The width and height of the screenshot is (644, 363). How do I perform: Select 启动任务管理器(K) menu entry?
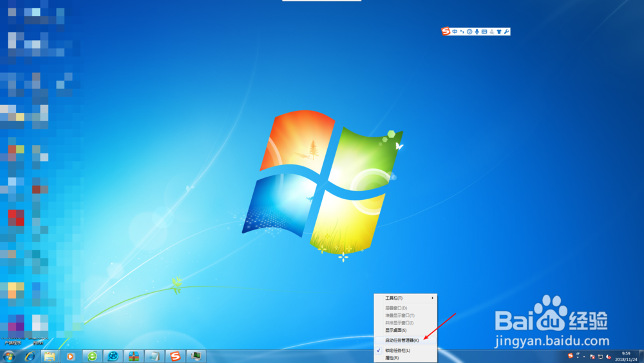point(405,340)
